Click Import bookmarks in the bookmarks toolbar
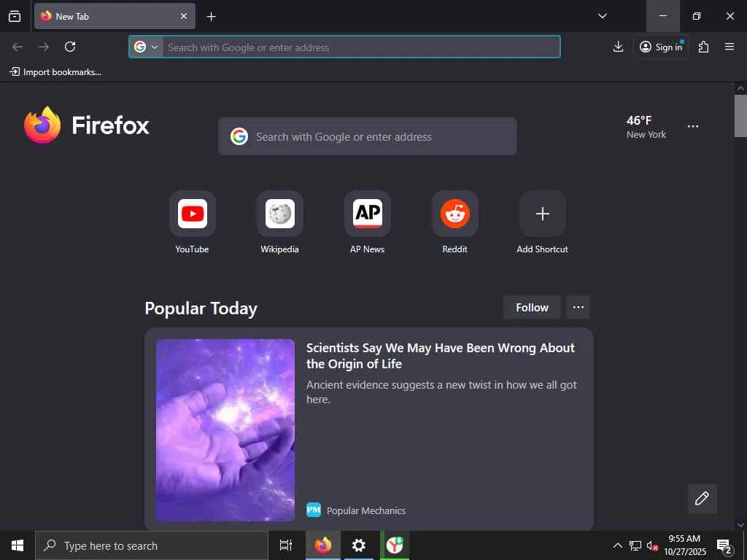This screenshot has height=560, width=747. [55, 72]
